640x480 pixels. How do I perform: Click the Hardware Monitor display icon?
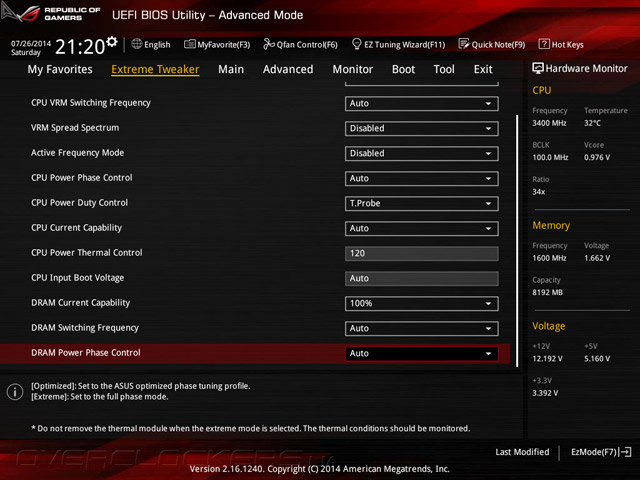point(538,68)
